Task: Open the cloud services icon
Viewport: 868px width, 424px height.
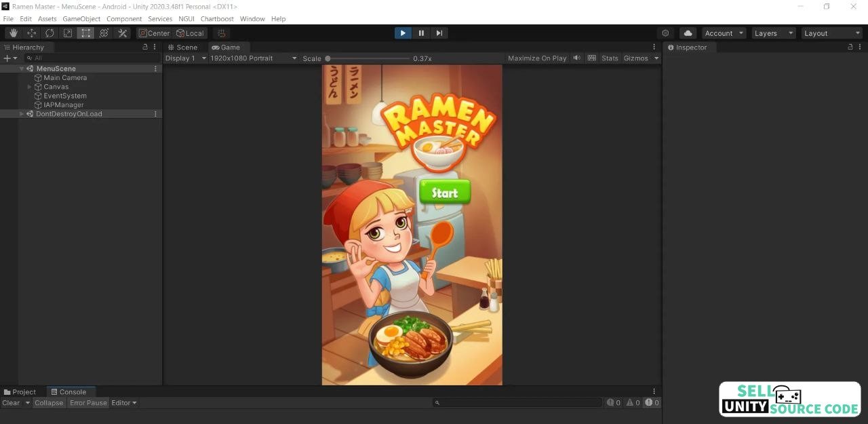Action: [688, 33]
